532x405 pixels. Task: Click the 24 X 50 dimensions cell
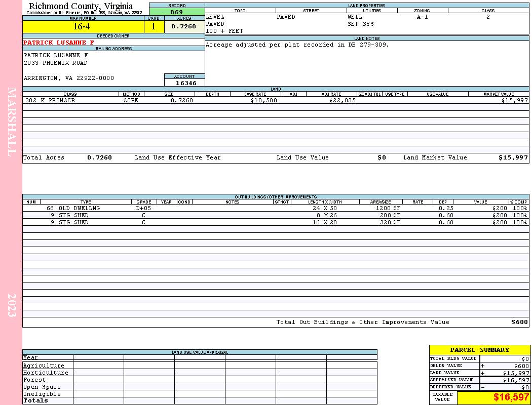(325, 209)
